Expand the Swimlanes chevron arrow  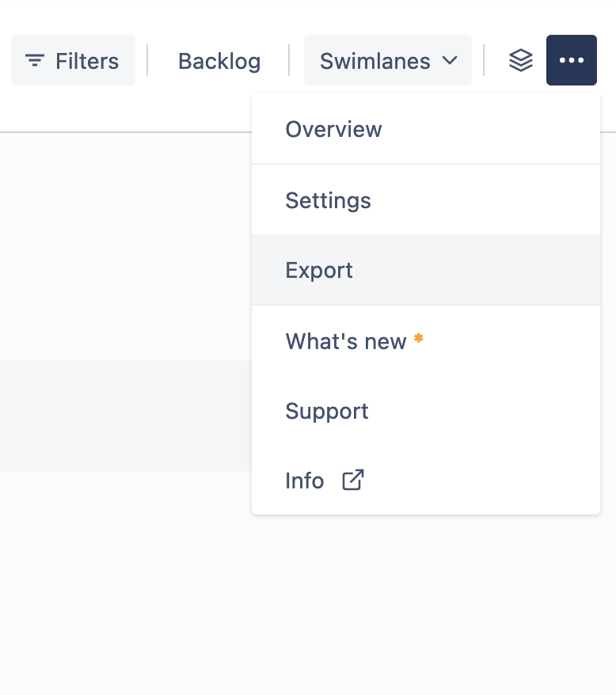[x=450, y=60]
